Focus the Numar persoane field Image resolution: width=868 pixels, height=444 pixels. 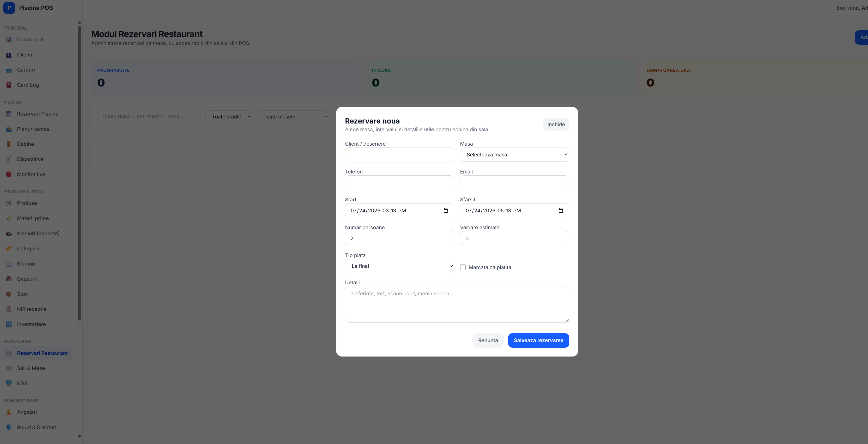[400, 239]
